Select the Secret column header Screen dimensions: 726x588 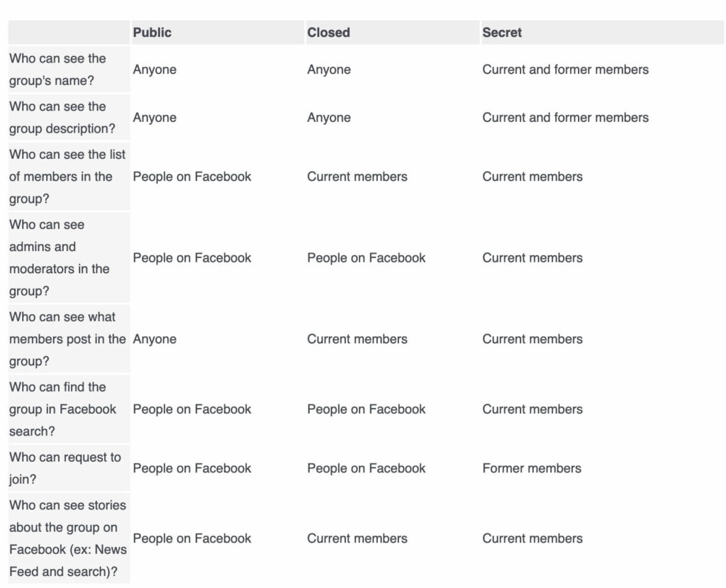point(502,33)
